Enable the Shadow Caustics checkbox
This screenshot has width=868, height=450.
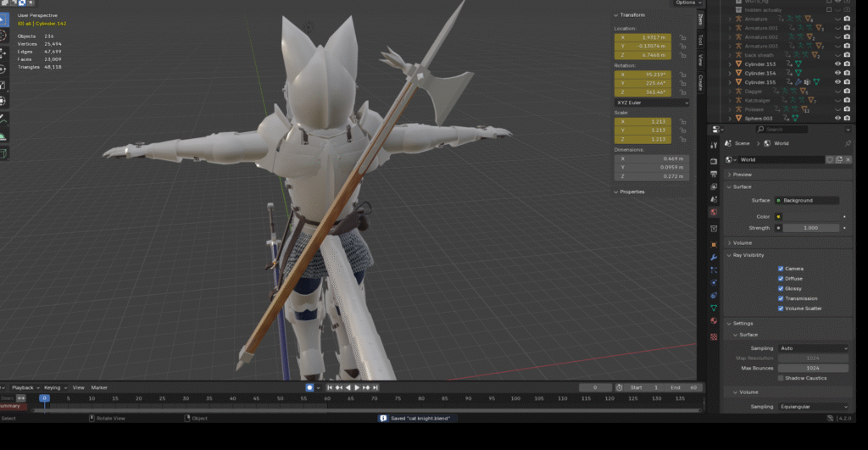click(781, 378)
